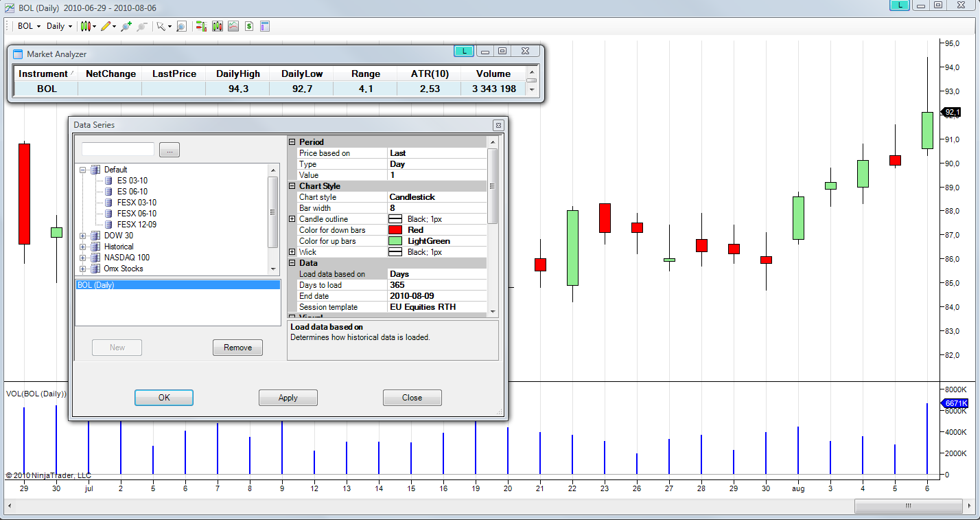Select FESX 06-10 in instrument tree
The image size is (980, 520).
point(137,214)
